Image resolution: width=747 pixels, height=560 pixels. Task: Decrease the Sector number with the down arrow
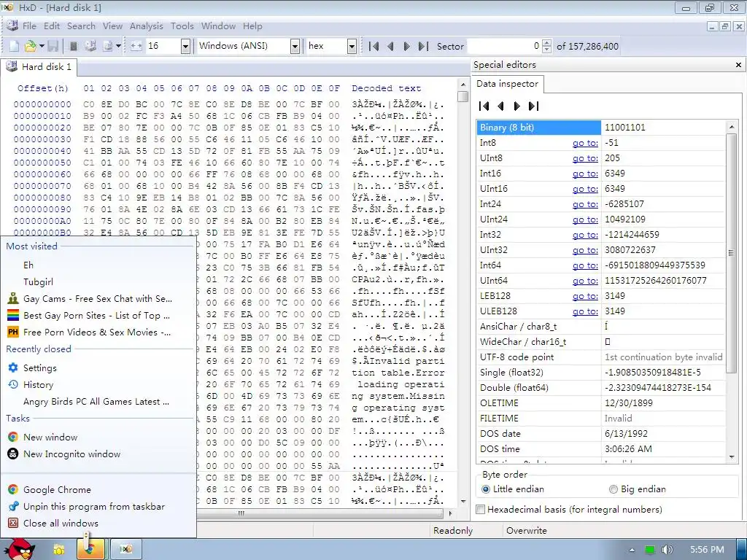[547, 50]
